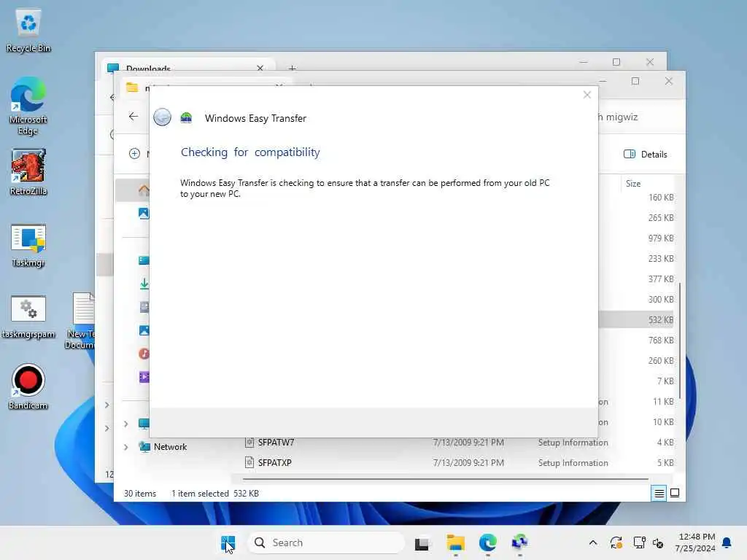
Task: Expand the Network tree node
Action: 125,447
